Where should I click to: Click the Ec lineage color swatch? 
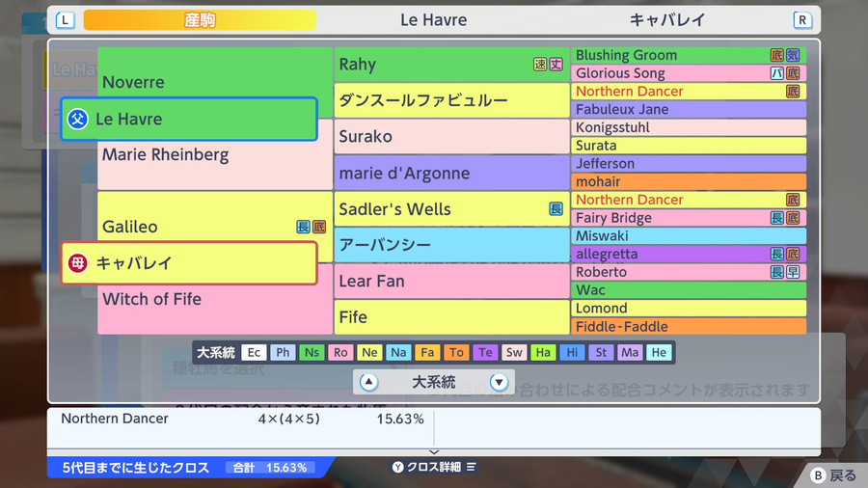(254, 352)
